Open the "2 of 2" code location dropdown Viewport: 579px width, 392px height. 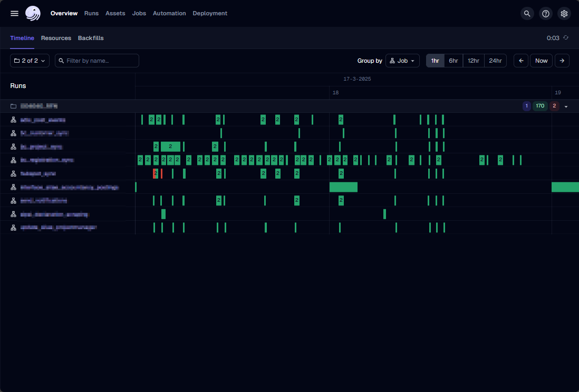coord(30,61)
